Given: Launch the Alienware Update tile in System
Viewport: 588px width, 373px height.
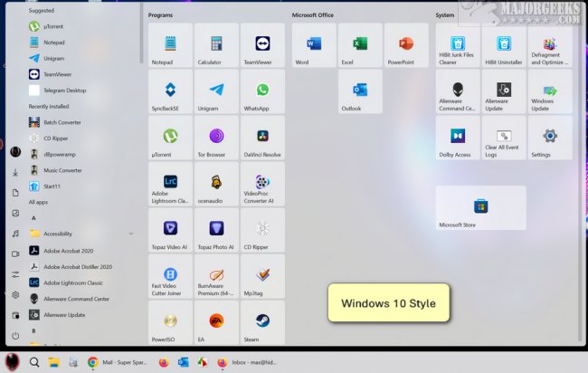Looking at the screenshot, I should click(504, 91).
